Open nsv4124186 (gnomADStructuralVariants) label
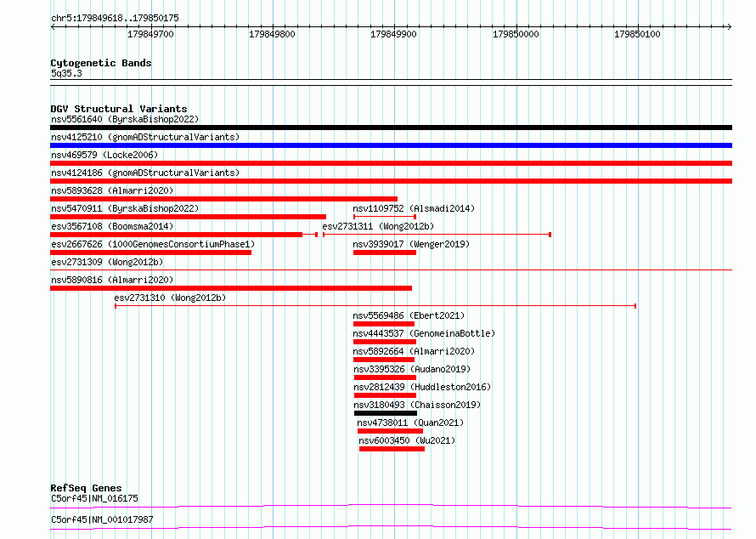Viewport: 756px width, 539px height. tap(145, 173)
